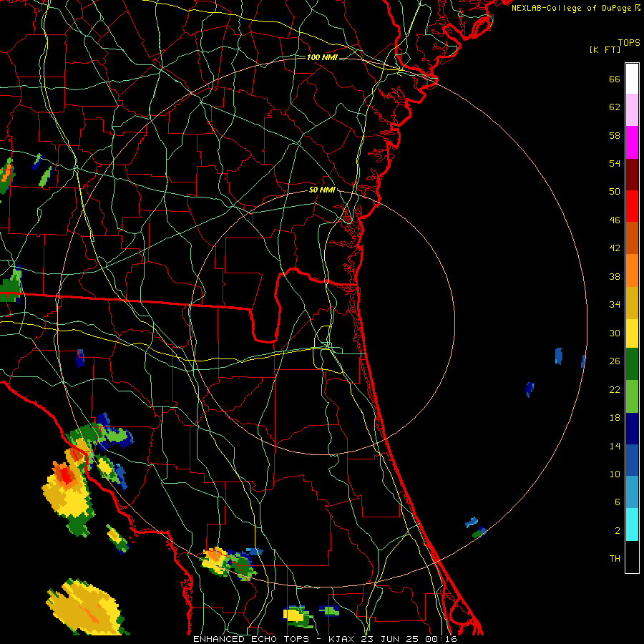Viewport: 644px width, 644px height.
Task: Click the orange-green echo at far left edge
Action: pyautogui.click(x=6, y=176)
